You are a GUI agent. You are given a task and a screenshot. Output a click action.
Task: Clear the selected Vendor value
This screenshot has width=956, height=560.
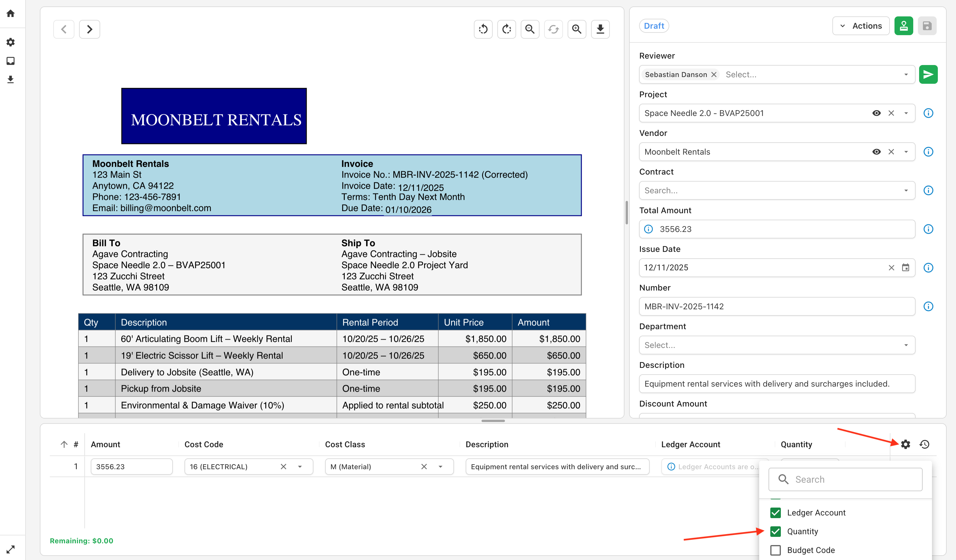click(891, 152)
